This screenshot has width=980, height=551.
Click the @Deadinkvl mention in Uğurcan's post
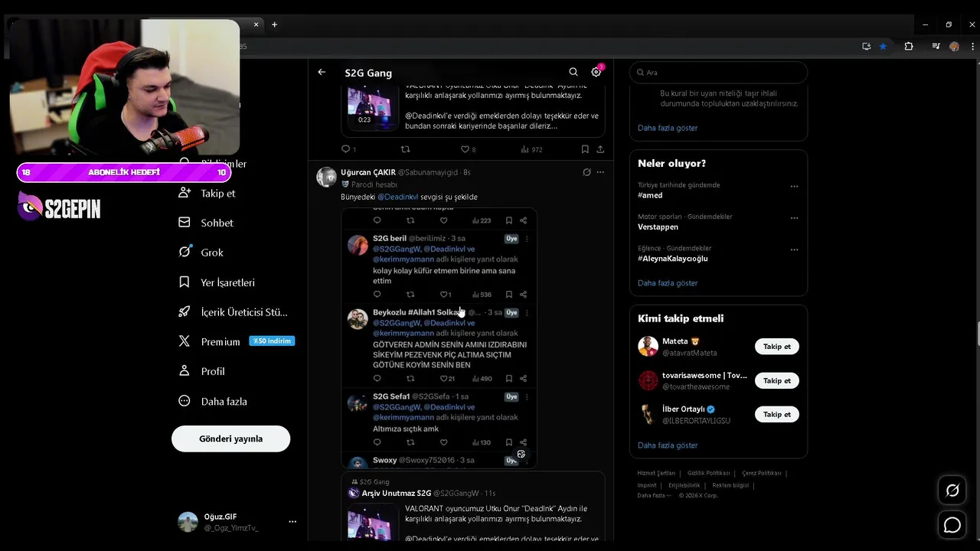coord(397,197)
